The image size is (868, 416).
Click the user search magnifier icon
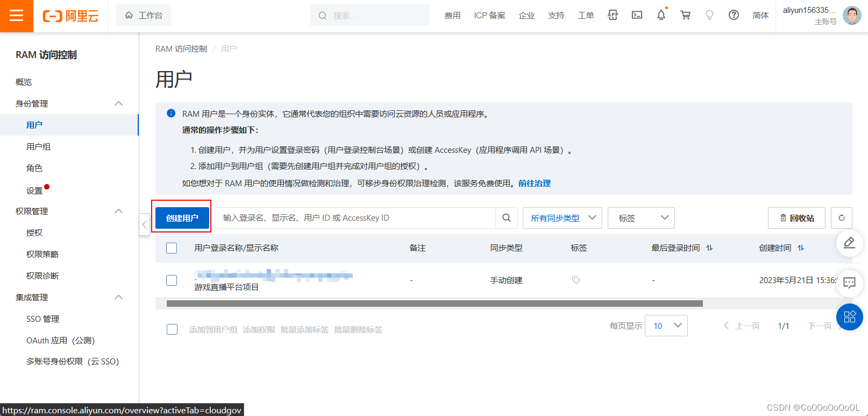(x=507, y=218)
